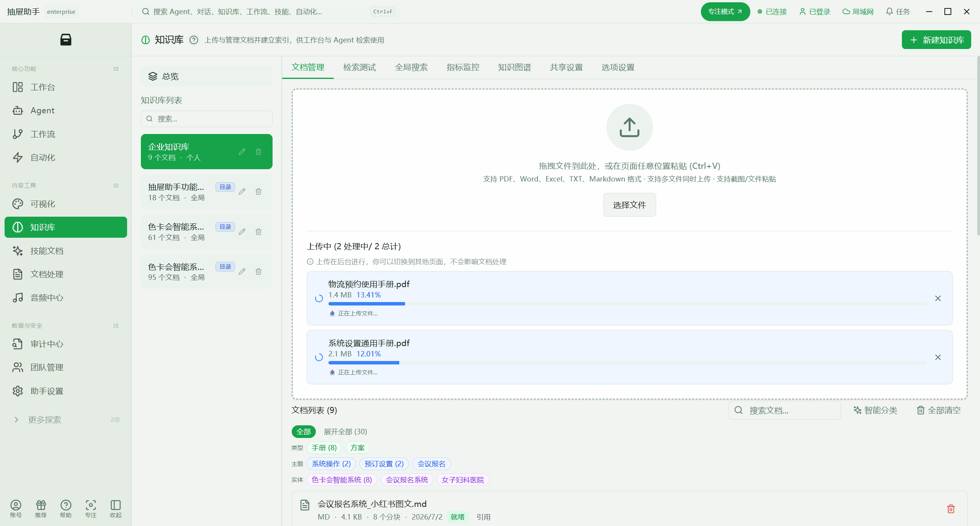Switch to 共享设置 tab
The height and width of the screenshot is (526, 980).
click(x=566, y=67)
